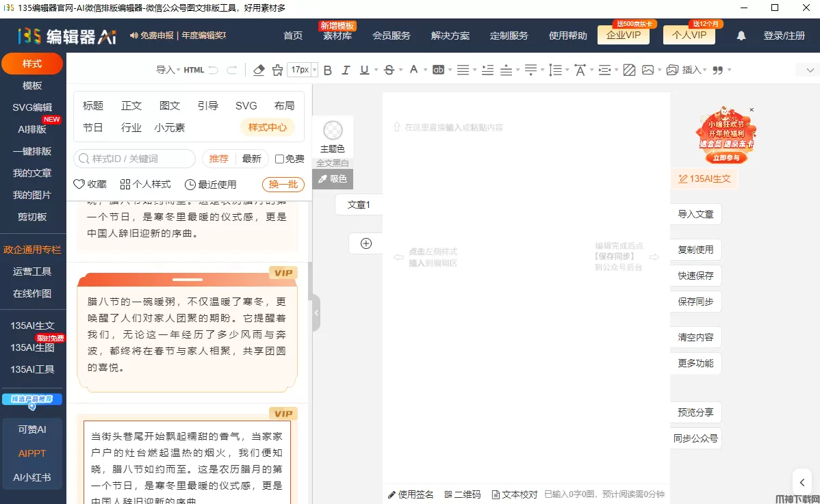Viewport: 820px width, 504px height.
Task: Open the notification bell
Action: pos(741,36)
